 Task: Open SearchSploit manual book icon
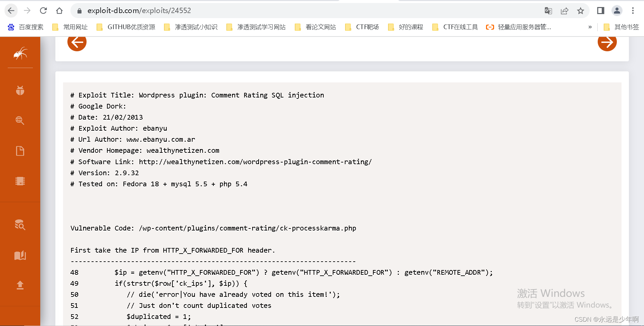(x=20, y=255)
